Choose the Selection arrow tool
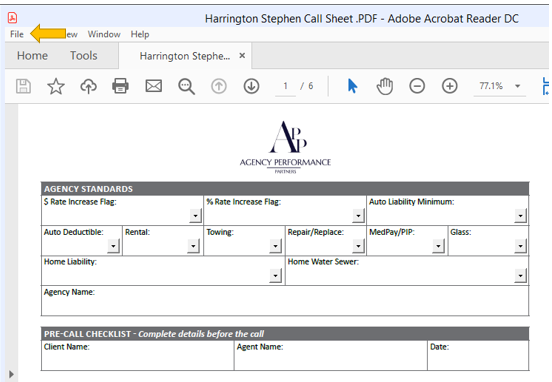Image resolution: width=552 pixels, height=382 pixels. coord(352,86)
